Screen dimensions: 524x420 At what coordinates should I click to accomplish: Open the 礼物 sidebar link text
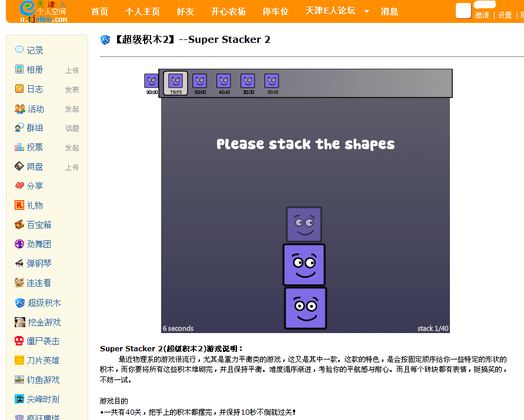click(x=35, y=206)
